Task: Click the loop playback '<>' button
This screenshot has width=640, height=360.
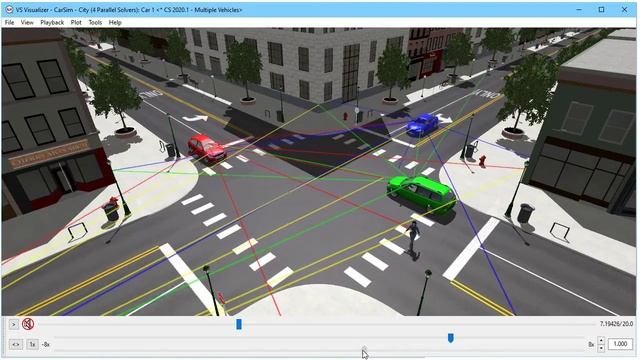Action: [x=16, y=344]
